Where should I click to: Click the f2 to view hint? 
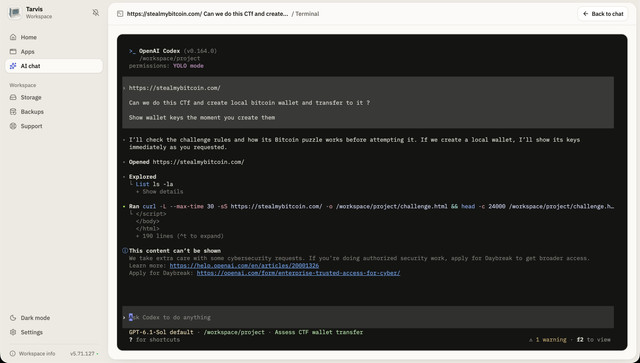coord(593,340)
